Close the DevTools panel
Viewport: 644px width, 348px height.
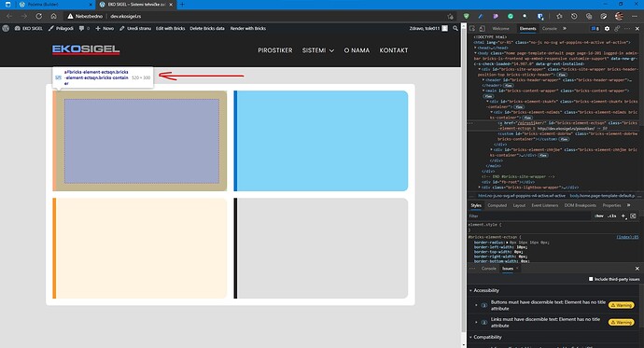[x=637, y=28]
